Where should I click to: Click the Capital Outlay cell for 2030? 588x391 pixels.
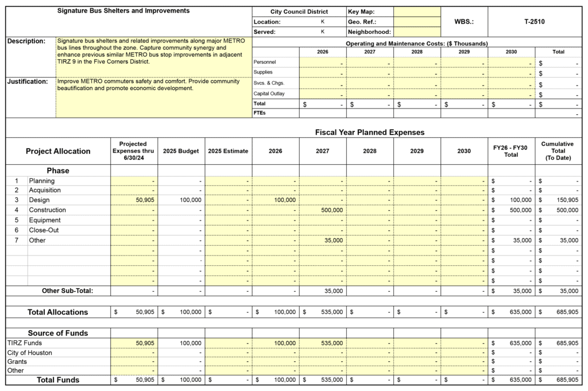pos(511,94)
